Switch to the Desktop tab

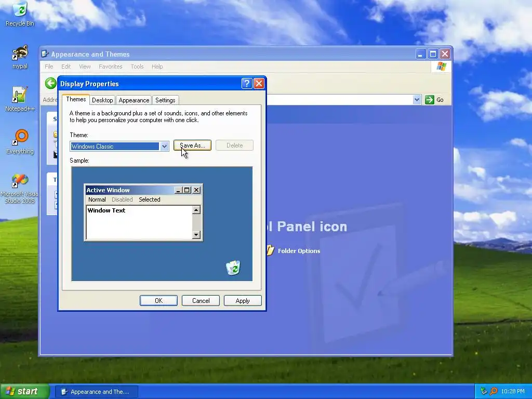pyautogui.click(x=102, y=100)
